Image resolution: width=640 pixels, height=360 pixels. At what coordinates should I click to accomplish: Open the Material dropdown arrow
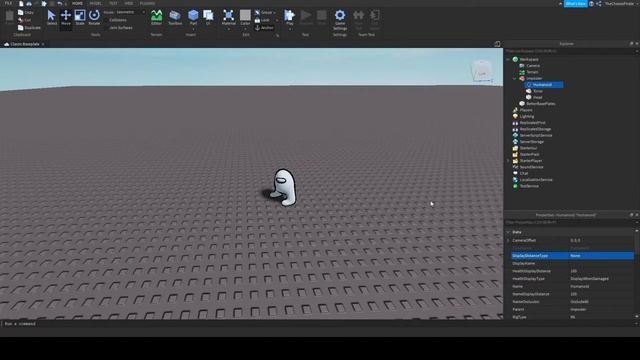(x=229, y=29)
